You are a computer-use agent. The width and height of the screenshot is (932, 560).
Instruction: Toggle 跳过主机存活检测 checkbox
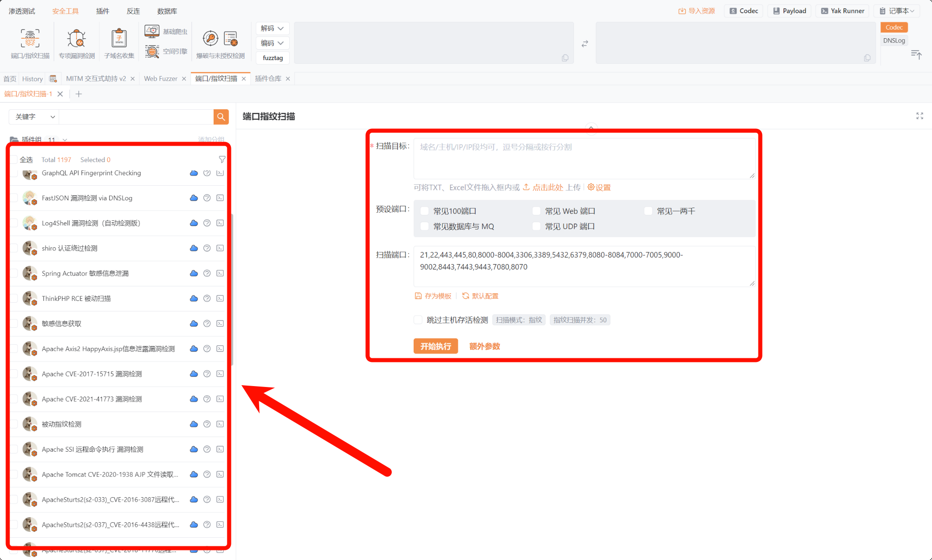pyautogui.click(x=418, y=320)
